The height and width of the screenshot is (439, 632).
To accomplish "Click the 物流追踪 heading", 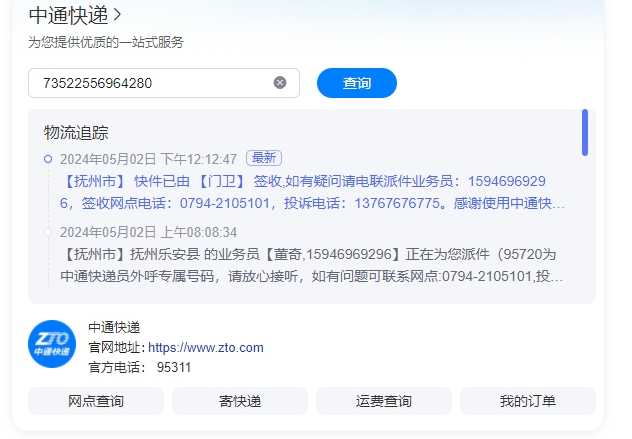I will click(x=76, y=133).
